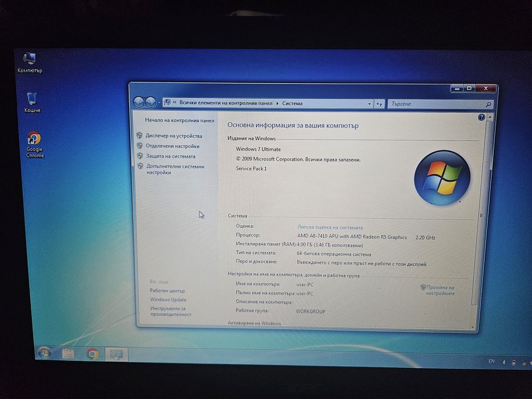Open Help with the question mark icon
This screenshot has width=532, height=399.
coord(481,117)
